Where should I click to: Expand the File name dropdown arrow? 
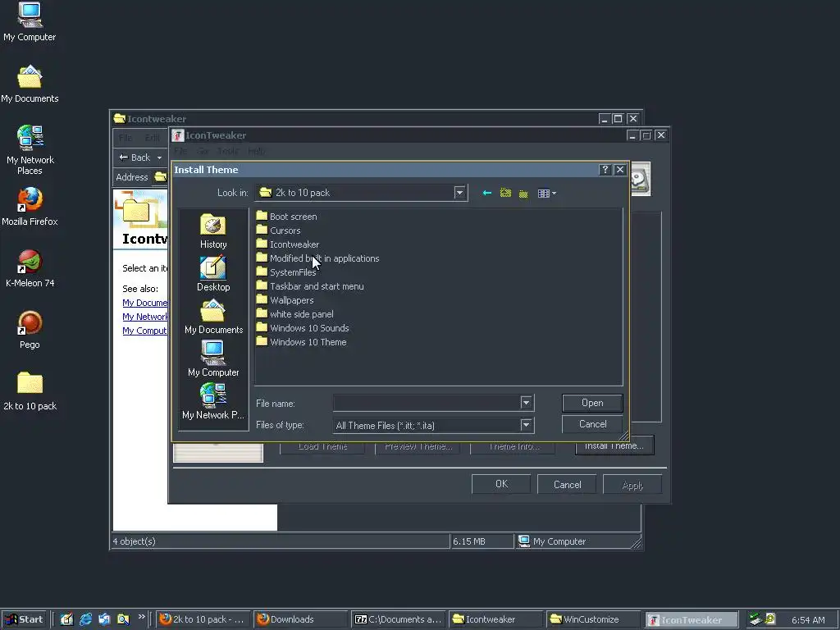[x=526, y=403]
